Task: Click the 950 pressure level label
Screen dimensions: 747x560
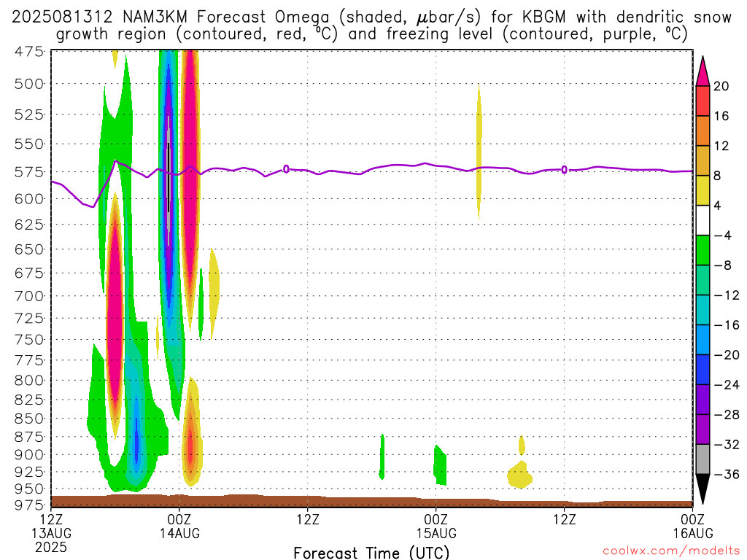Action: pyautogui.click(x=29, y=489)
